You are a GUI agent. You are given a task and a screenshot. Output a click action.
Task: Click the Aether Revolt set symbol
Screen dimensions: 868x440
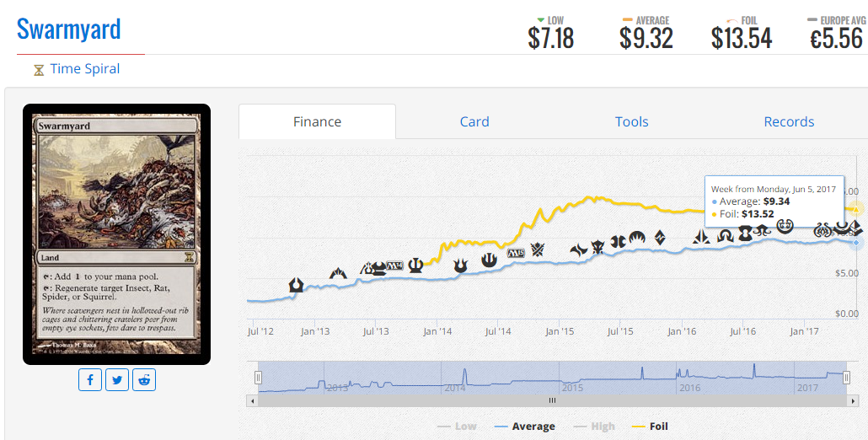coord(822,230)
